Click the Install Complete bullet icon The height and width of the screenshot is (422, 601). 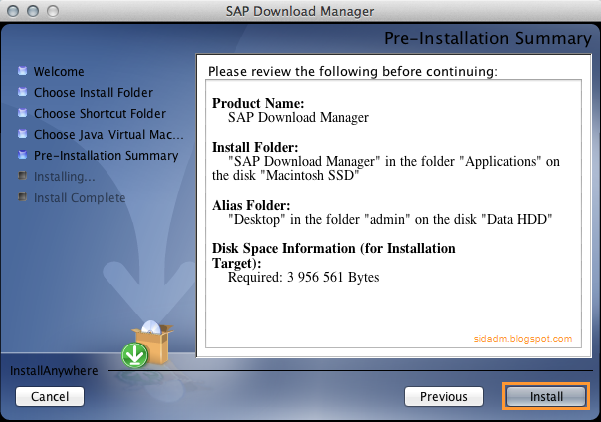[23, 197]
